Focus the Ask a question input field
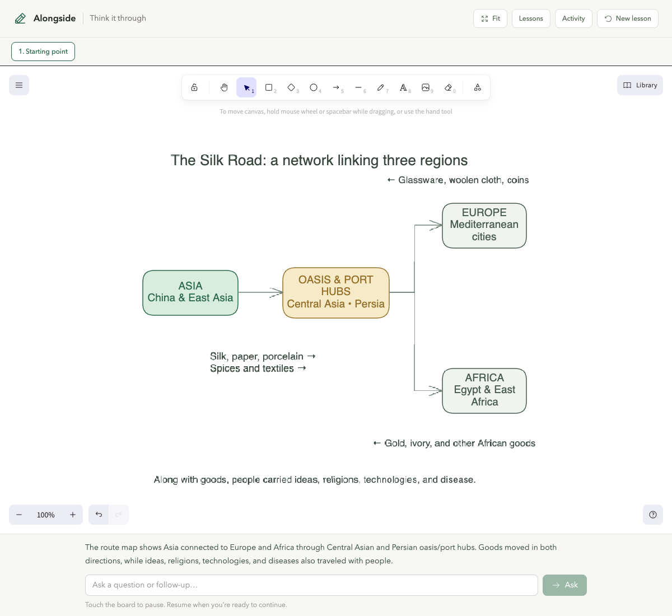 point(311,585)
